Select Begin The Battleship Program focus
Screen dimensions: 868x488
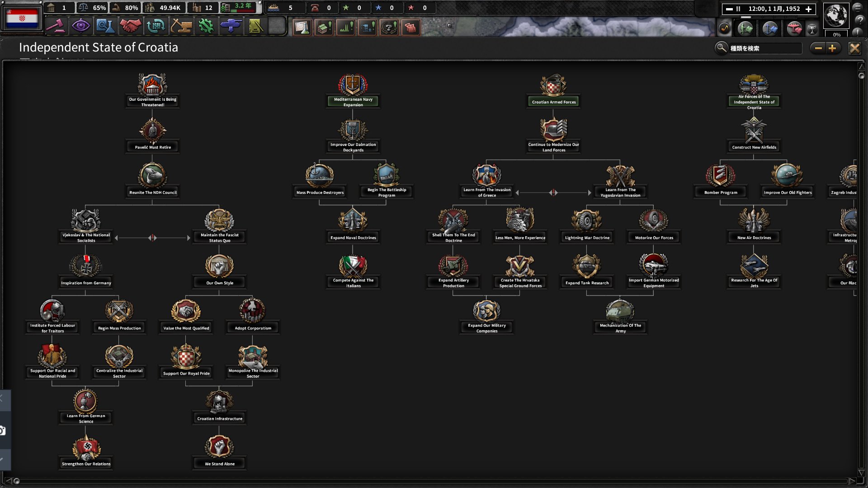coord(387,180)
